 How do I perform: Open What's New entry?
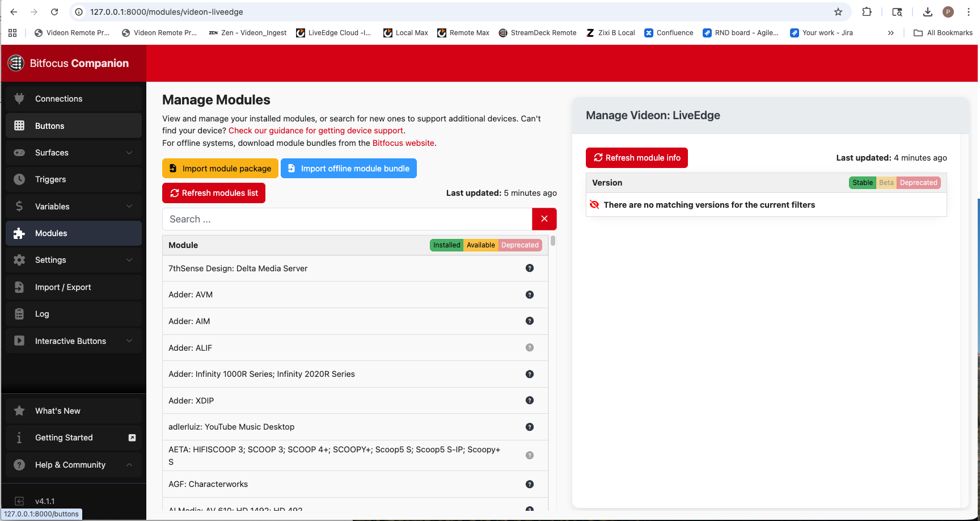(x=74, y=411)
